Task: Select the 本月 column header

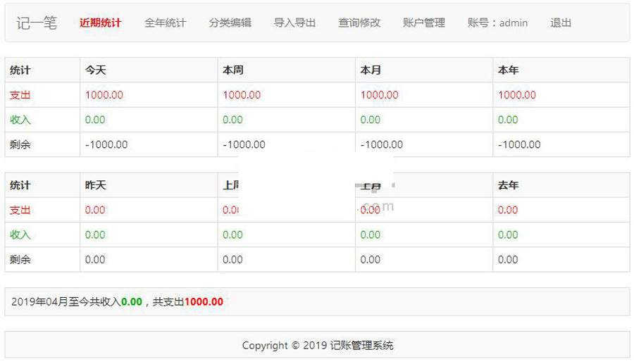Action: coord(371,70)
